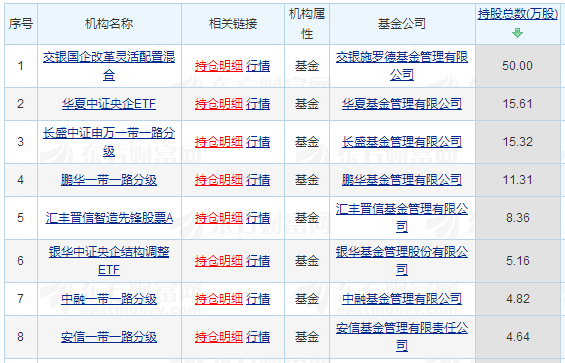Open 交银施罗德基金管理有限公司 company link
Image resolution: width=565 pixels, height=363 pixels.
[402, 66]
